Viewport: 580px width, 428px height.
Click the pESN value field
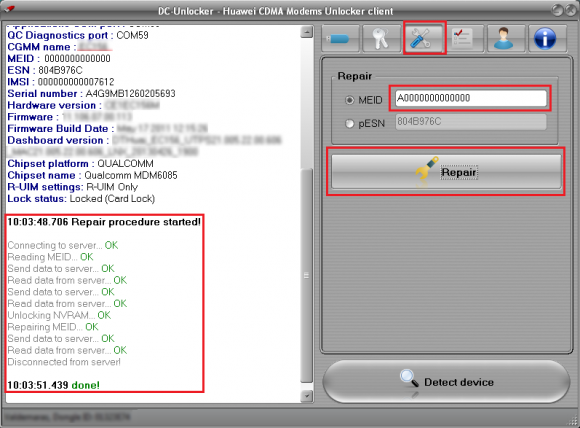(x=471, y=122)
